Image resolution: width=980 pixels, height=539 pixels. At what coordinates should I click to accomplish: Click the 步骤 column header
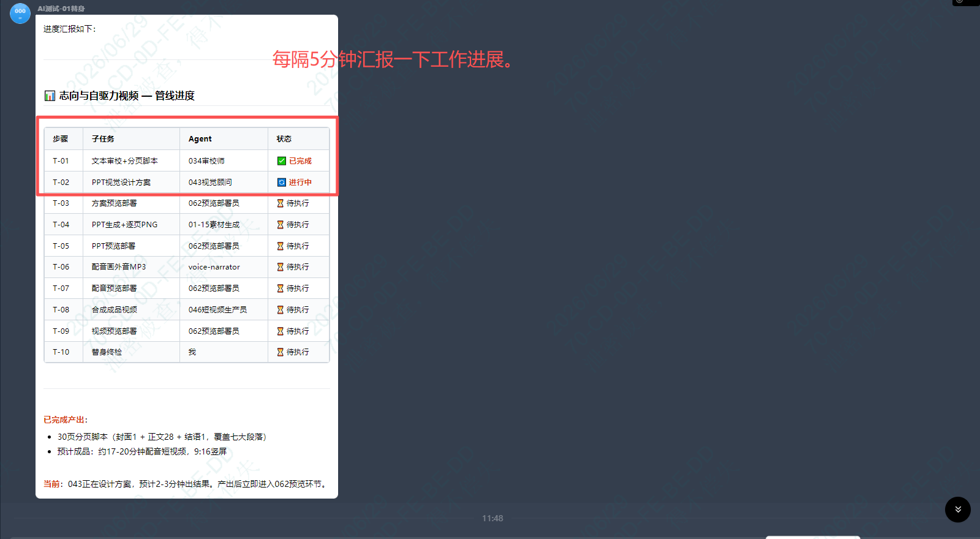60,139
